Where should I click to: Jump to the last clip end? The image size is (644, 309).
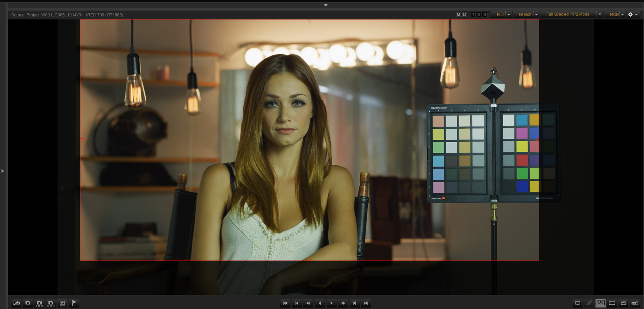pyautogui.click(x=366, y=303)
